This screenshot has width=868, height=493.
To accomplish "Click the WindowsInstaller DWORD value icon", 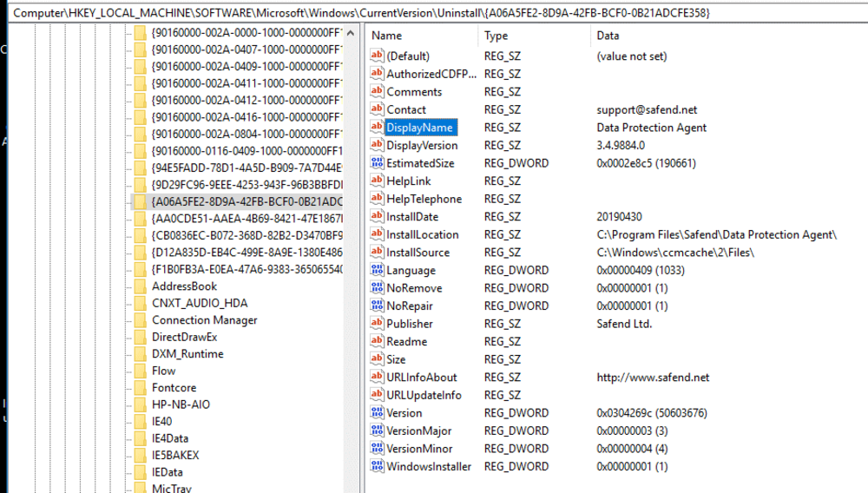I will [377, 467].
